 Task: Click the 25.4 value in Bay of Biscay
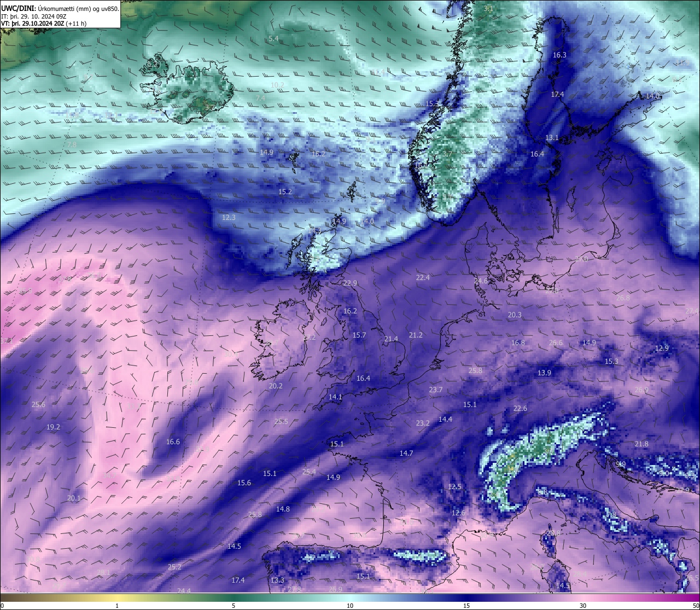[x=309, y=472]
